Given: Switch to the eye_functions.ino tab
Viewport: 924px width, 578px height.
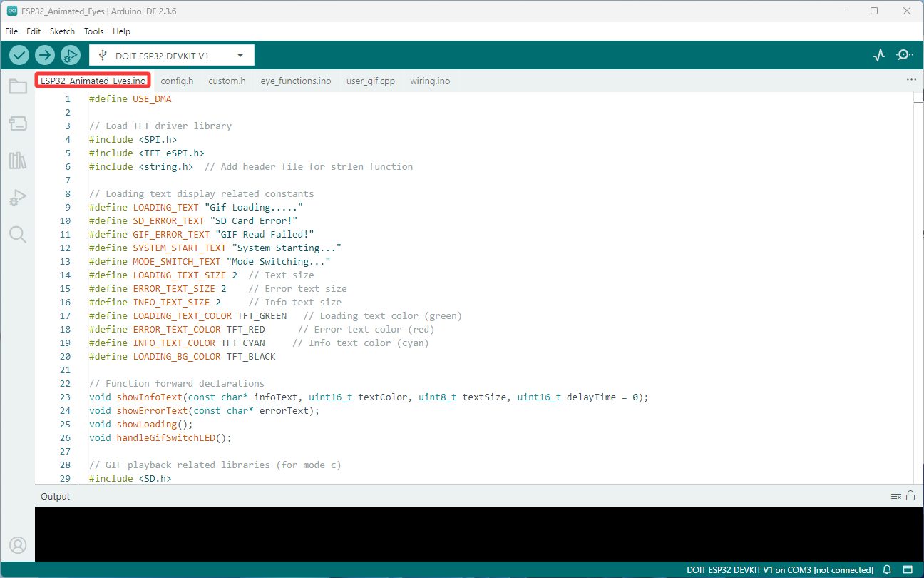Looking at the screenshot, I should (x=296, y=81).
